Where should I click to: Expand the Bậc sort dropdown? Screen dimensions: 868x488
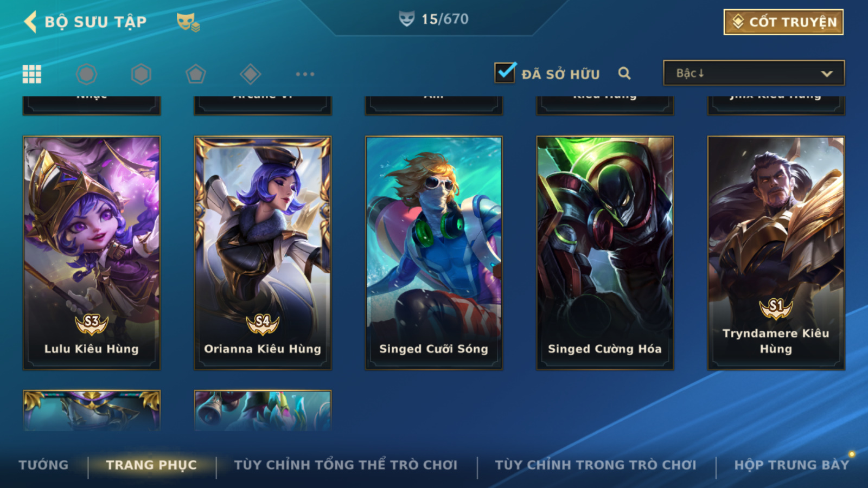(754, 73)
